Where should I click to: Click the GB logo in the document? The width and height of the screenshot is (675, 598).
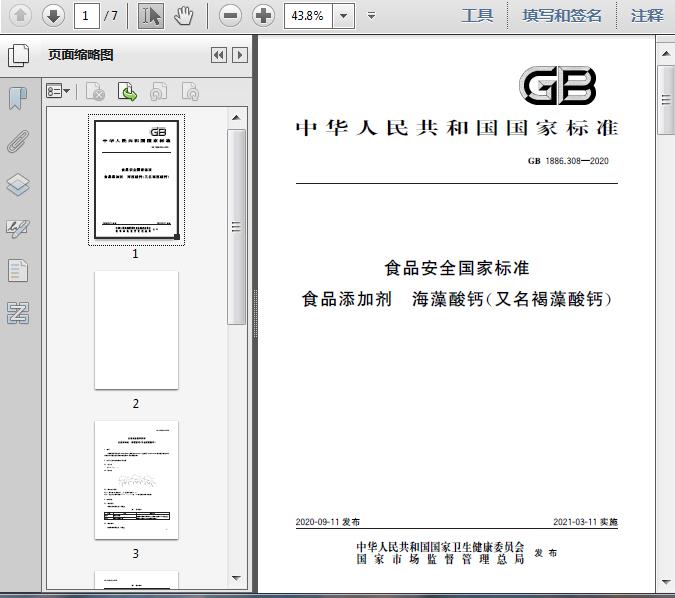point(558,85)
